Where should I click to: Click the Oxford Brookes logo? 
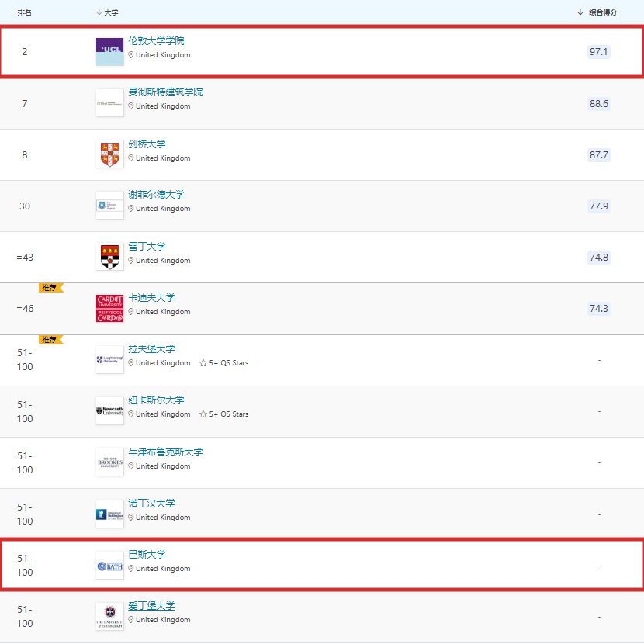coord(109,462)
